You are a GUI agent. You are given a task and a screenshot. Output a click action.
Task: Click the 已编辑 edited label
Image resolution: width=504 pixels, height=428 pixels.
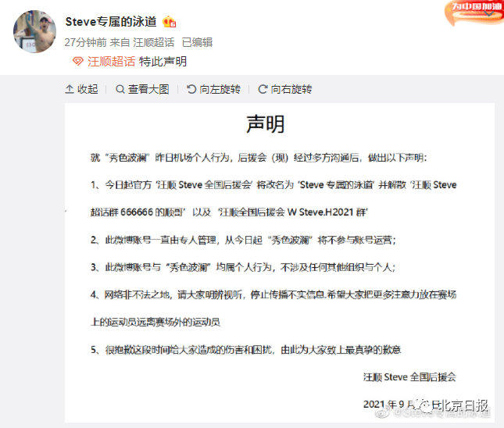click(197, 42)
